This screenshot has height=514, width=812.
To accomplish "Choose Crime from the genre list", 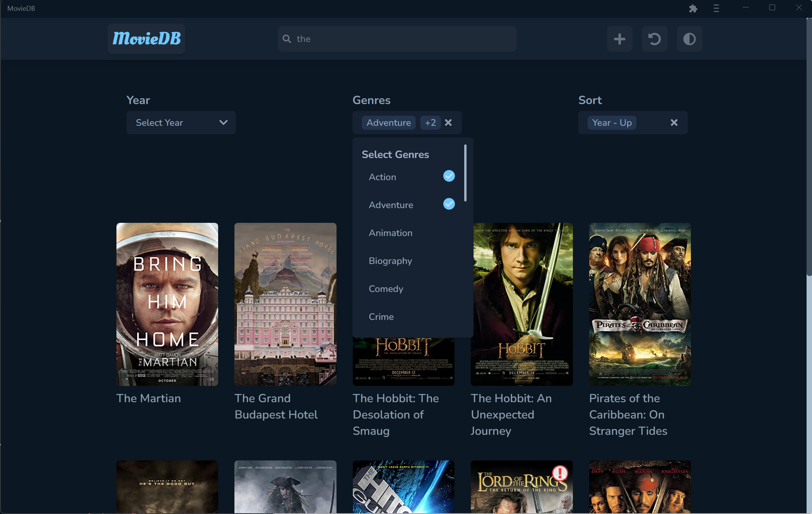I will [381, 317].
